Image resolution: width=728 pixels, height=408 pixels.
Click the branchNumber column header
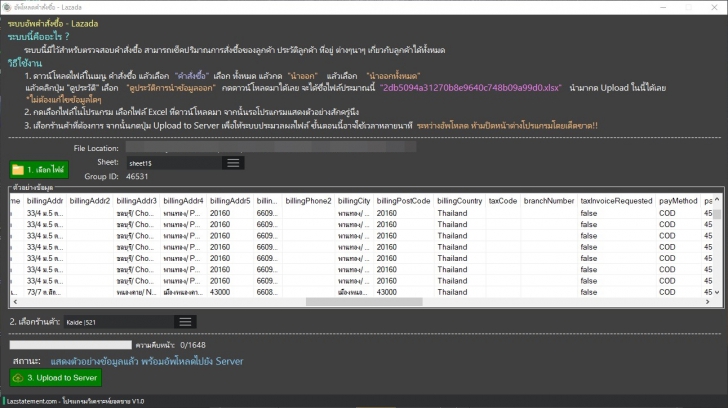coord(549,201)
